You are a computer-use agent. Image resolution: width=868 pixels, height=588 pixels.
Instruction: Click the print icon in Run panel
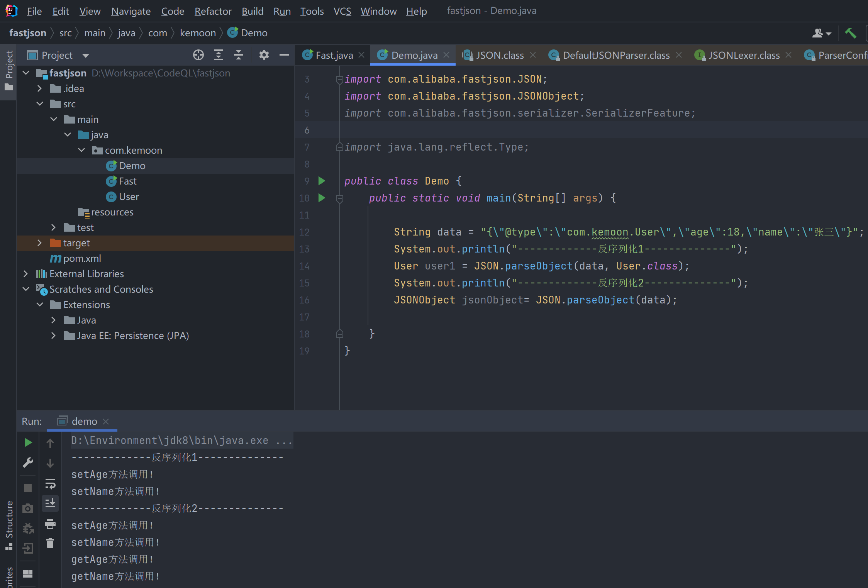tap(50, 524)
